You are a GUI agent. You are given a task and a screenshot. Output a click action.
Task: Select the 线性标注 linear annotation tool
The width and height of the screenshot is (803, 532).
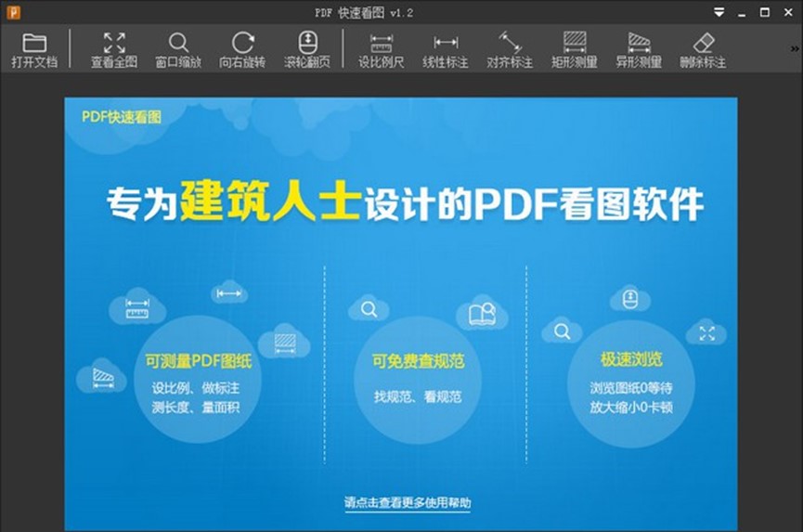coord(446,50)
